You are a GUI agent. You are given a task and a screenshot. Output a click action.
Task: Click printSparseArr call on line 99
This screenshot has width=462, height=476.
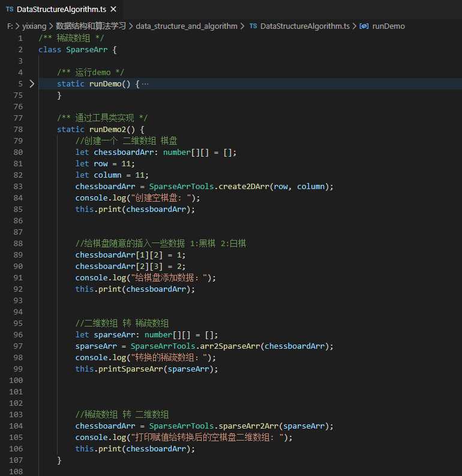[x=131, y=369]
